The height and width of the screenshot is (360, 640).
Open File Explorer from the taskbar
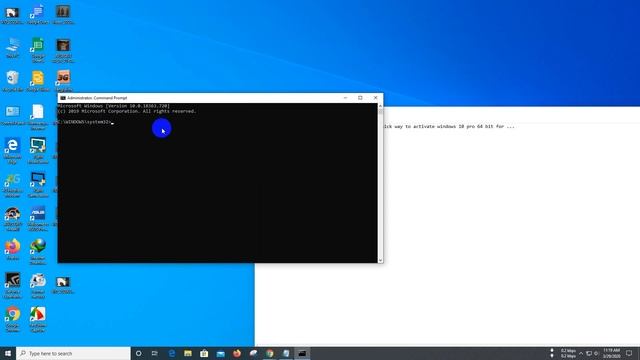point(188,353)
